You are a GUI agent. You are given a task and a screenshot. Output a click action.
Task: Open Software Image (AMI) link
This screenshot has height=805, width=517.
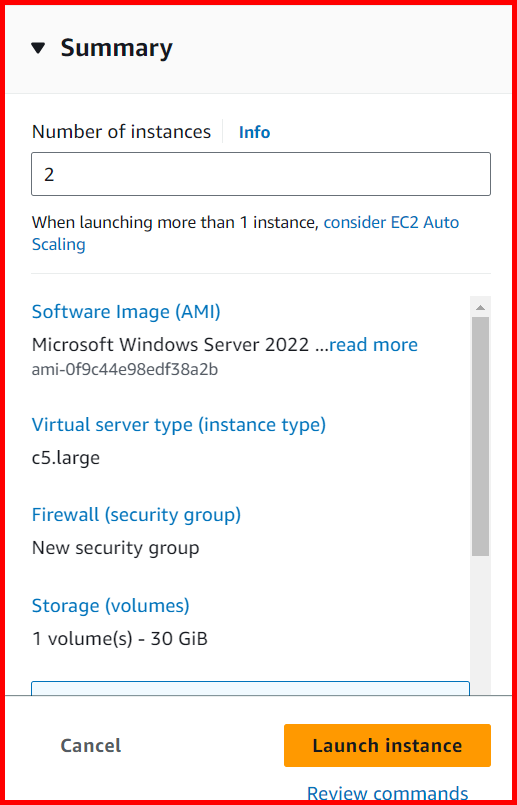pyautogui.click(x=126, y=312)
